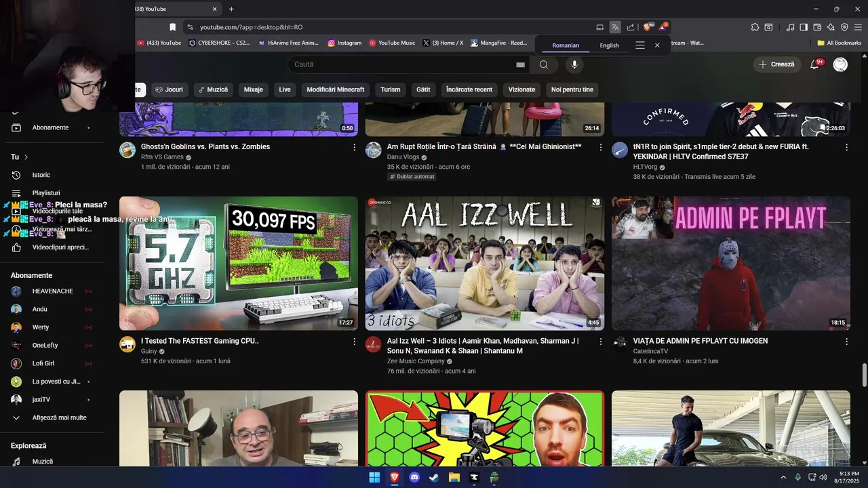Open Steam from the taskbar

tap(434, 478)
